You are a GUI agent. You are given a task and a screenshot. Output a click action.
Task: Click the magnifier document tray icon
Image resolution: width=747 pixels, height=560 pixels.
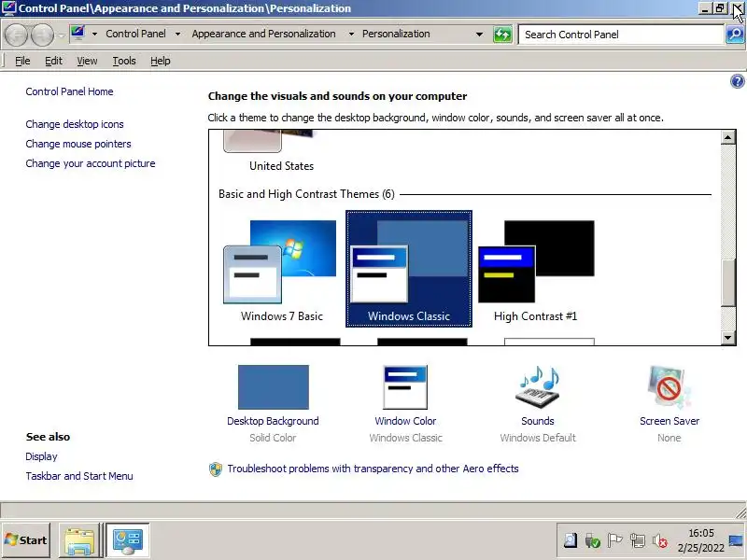(x=570, y=540)
